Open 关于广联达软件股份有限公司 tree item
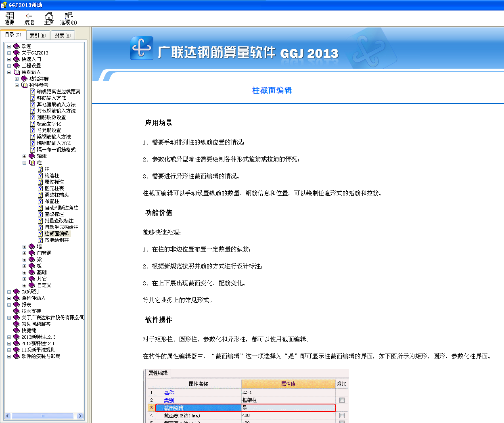The image size is (504, 423). point(52,318)
